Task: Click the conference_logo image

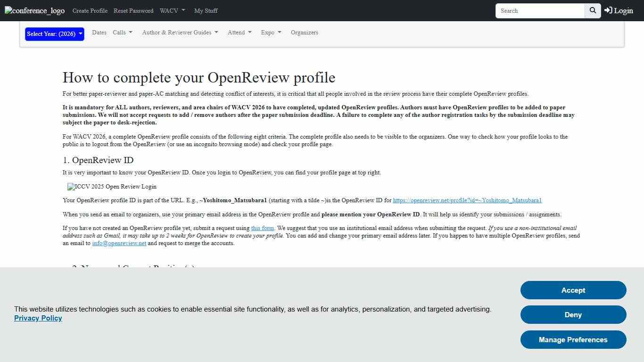Action: tap(34, 10)
